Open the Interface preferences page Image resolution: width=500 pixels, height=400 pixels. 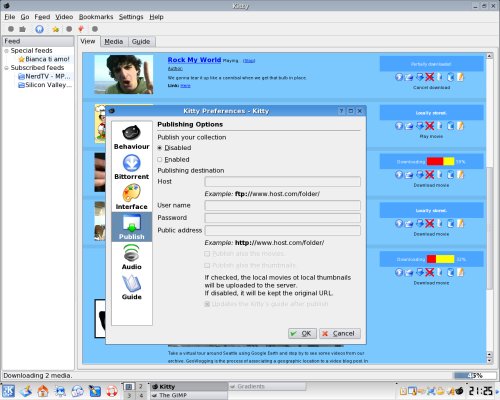(132, 197)
